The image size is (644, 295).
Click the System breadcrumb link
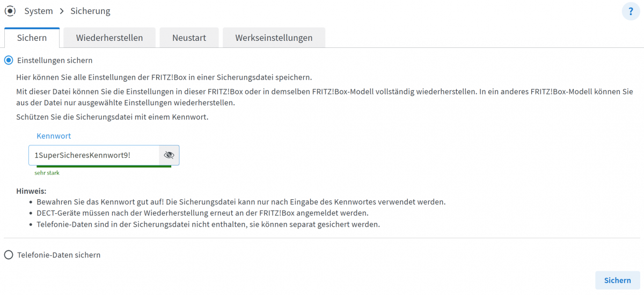[x=39, y=11]
